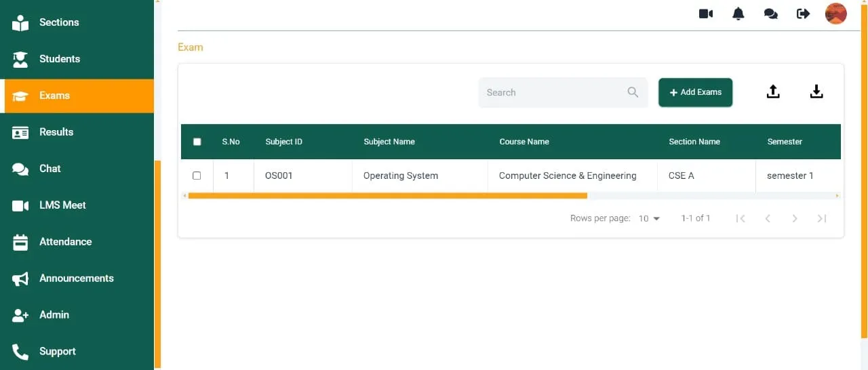Select Exams in the sidebar
The image size is (868, 370).
77,96
